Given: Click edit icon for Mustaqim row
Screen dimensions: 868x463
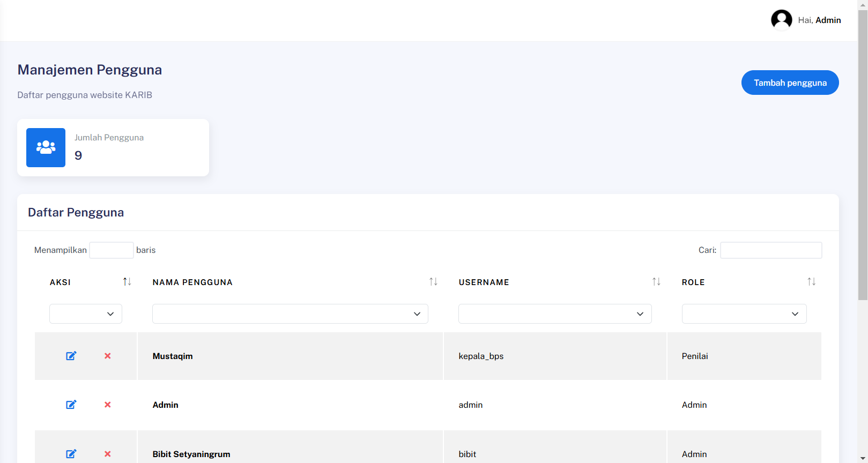Looking at the screenshot, I should [x=71, y=356].
